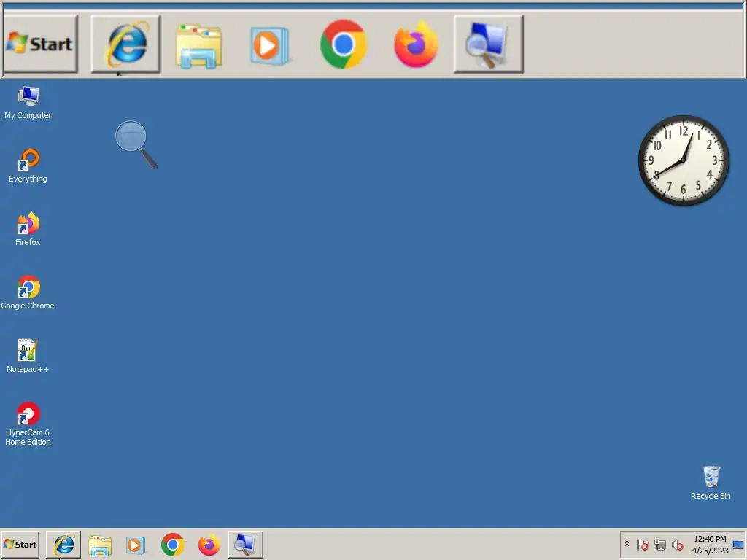Select the Everything search shortcut on desktop

28,166
